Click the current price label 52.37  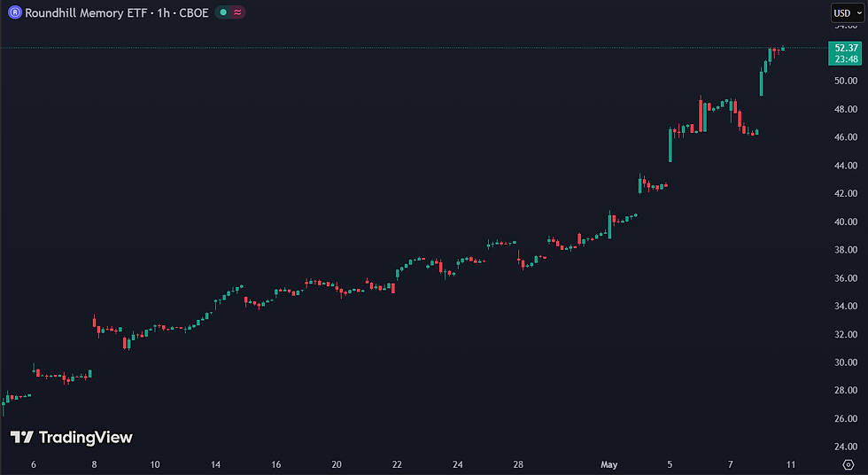(847, 48)
